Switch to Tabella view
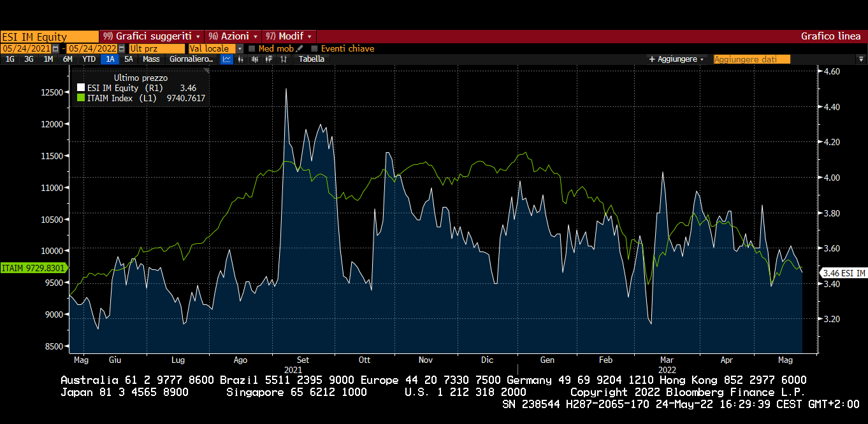 [312, 59]
